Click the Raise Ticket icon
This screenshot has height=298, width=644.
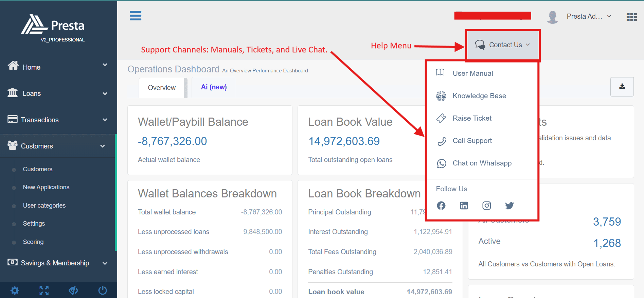click(x=441, y=118)
